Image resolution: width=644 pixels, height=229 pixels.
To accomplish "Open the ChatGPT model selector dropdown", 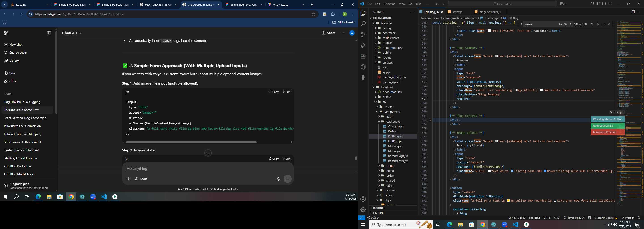I will pos(72,33).
